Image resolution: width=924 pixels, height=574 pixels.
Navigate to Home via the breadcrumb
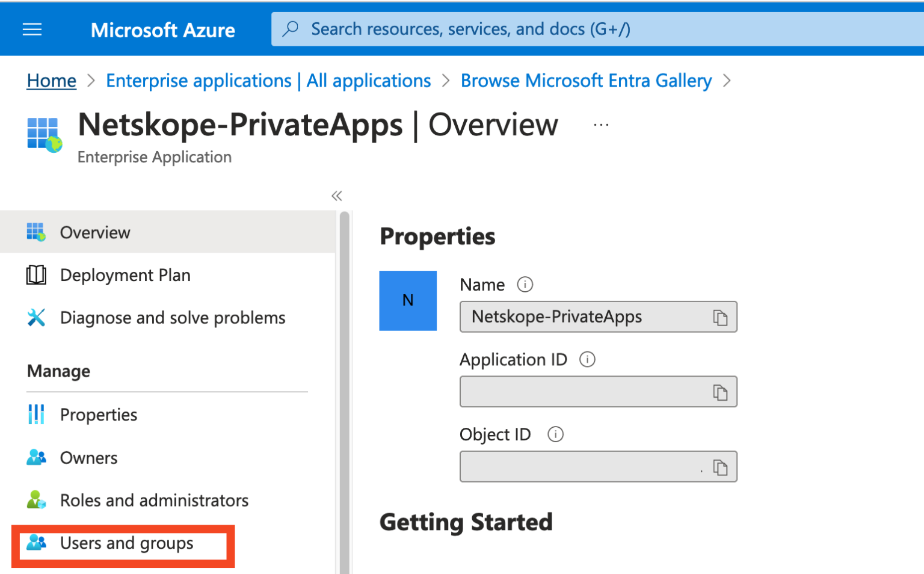pos(51,80)
